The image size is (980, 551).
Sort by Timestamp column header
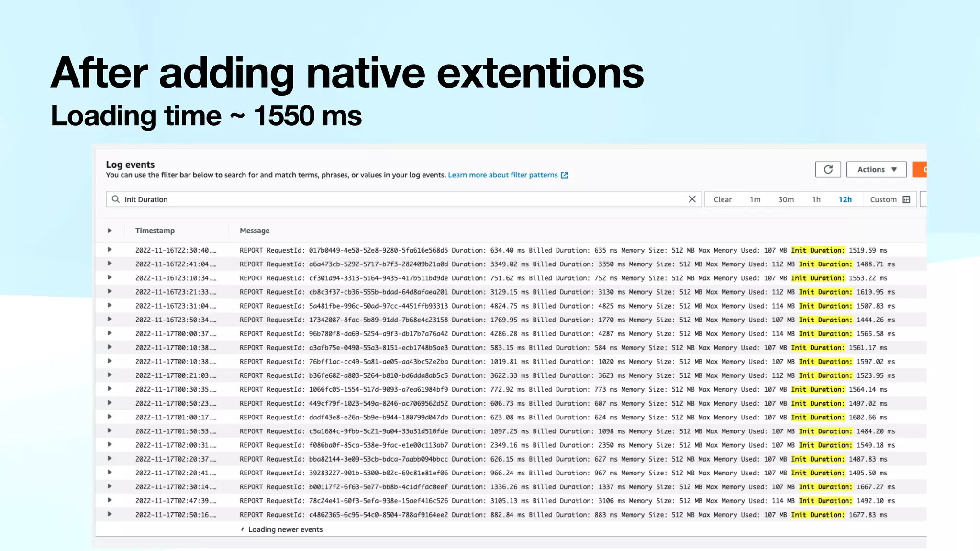pos(155,231)
